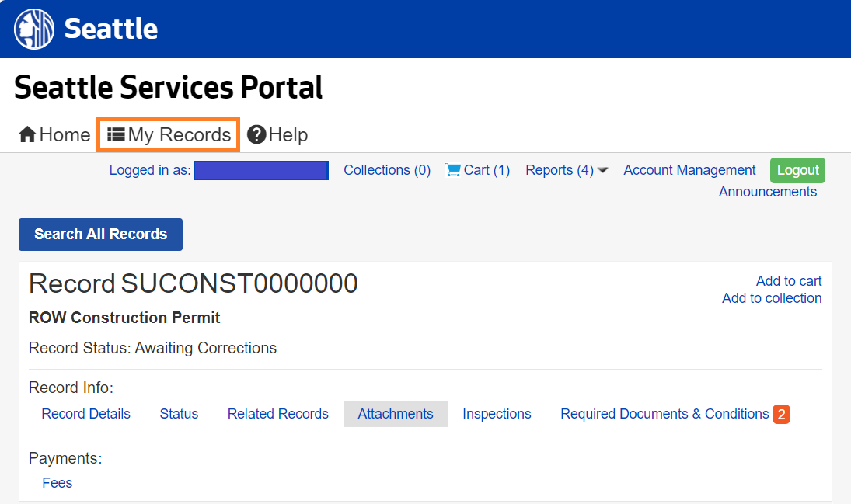Click the Logout button
The image size is (851, 504).
pos(797,169)
